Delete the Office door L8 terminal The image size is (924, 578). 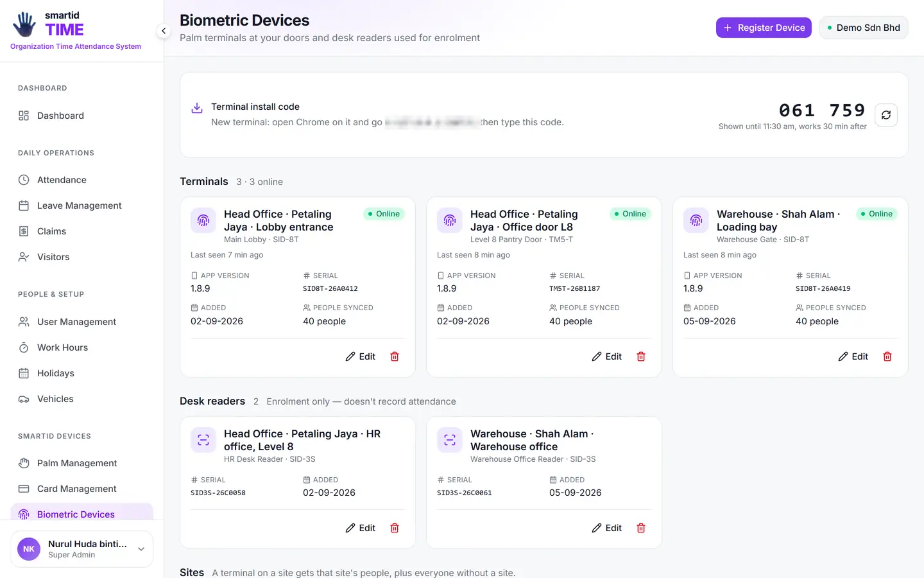coord(641,356)
